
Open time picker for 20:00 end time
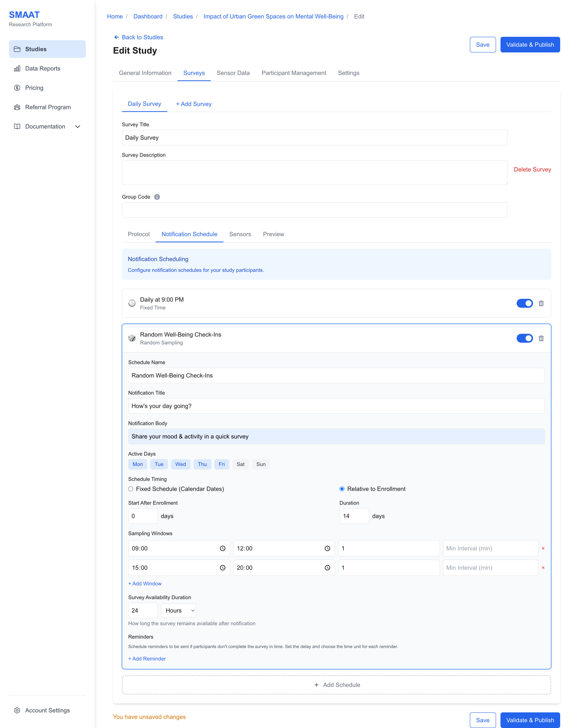tap(327, 568)
